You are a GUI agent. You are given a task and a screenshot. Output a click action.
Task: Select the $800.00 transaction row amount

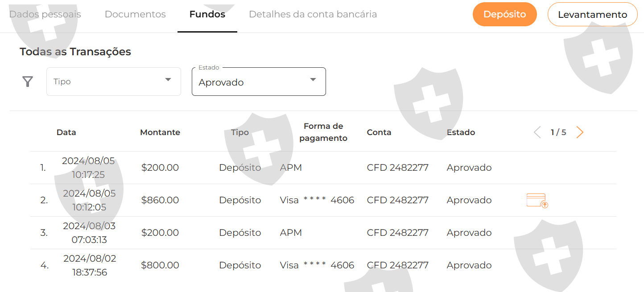160,265
